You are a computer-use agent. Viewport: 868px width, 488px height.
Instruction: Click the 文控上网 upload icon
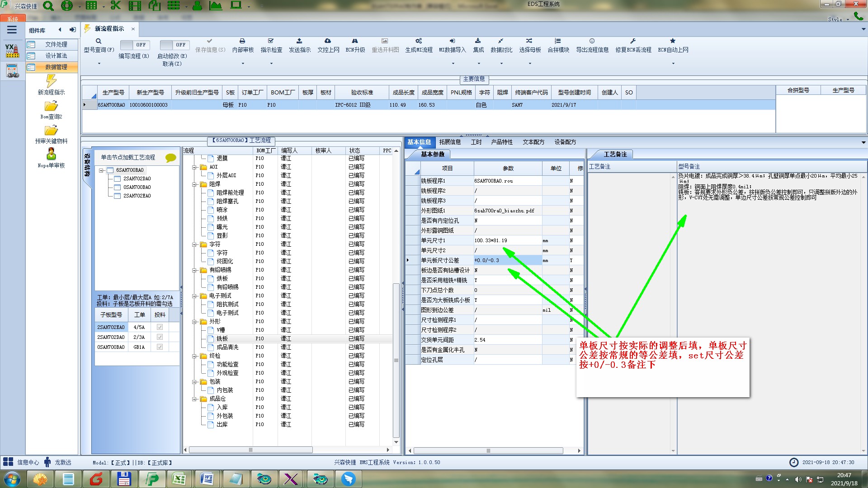[328, 41]
